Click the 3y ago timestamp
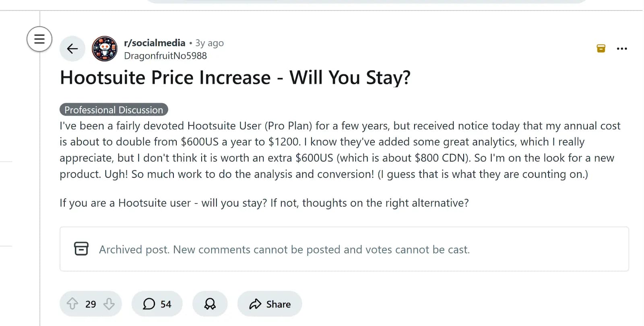Viewport: 644px width, 326px height. [x=209, y=43]
